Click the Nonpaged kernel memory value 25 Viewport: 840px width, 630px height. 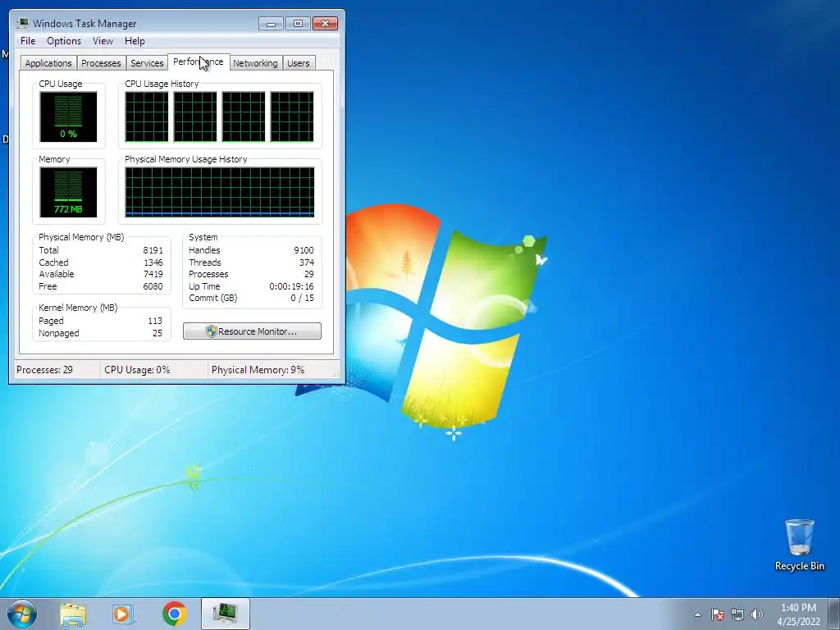pos(157,333)
